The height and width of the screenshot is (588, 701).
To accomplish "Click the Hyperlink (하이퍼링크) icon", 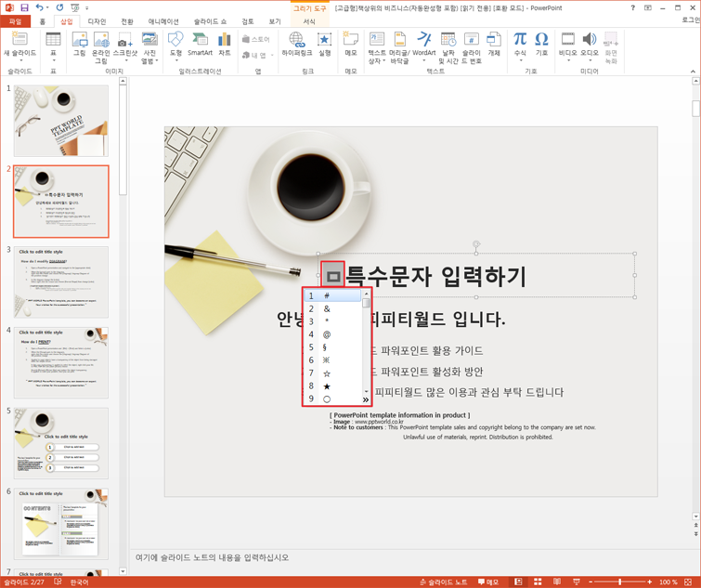I will coord(297,39).
